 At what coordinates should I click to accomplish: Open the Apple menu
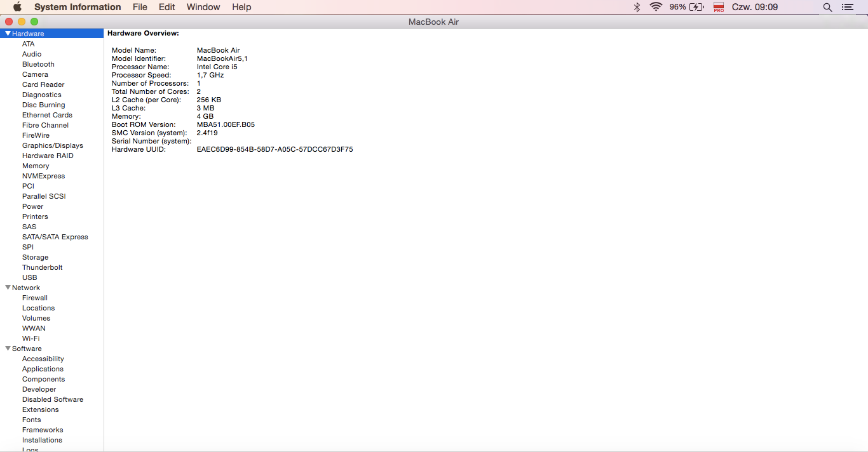[17, 7]
